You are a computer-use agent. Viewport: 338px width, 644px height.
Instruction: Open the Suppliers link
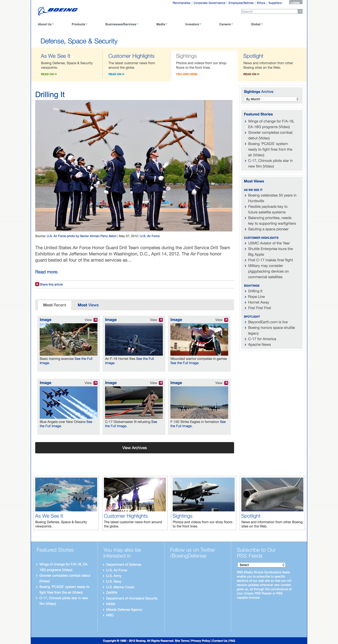(275, 3)
